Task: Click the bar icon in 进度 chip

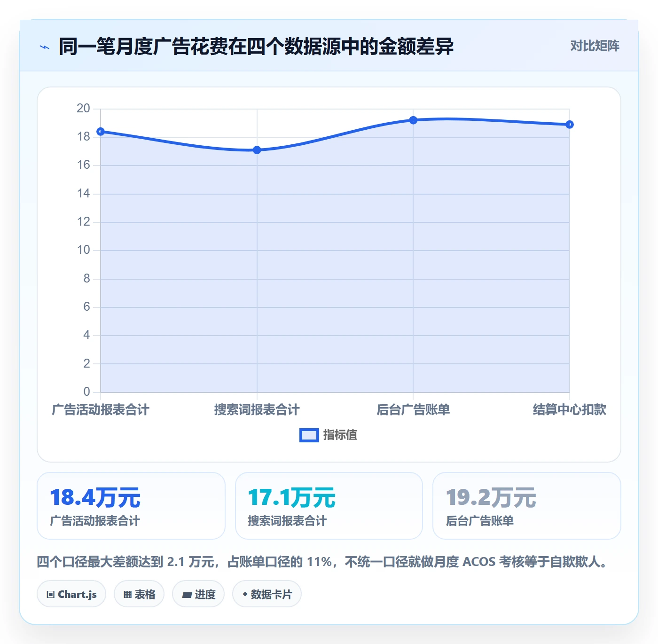Action: (187, 595)
